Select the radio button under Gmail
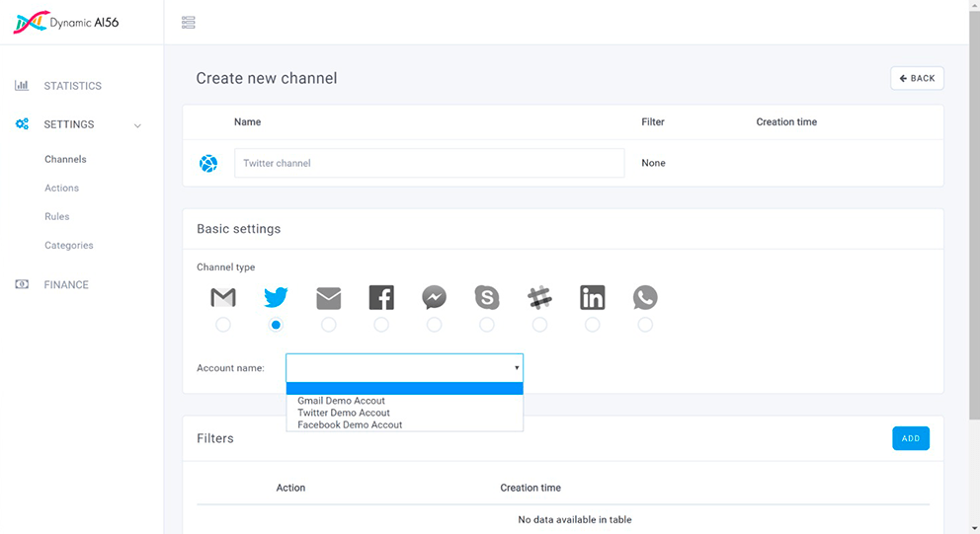 click(223, 325)
